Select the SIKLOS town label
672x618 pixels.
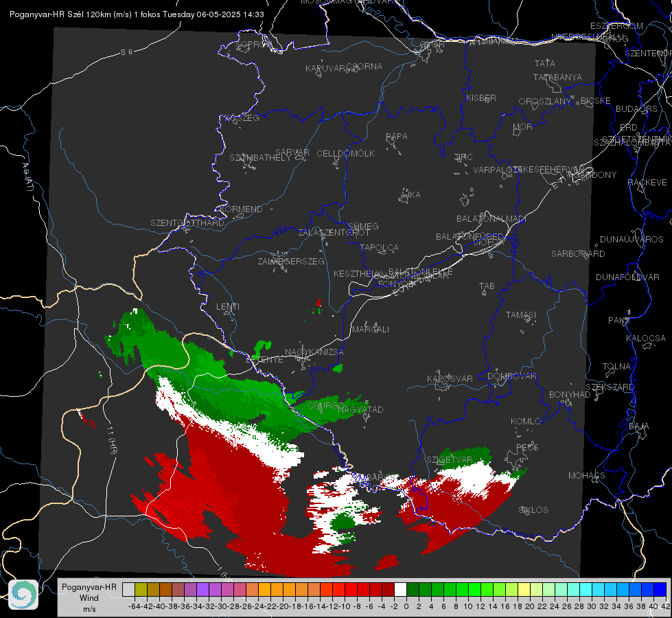click(x=533, y=510)
